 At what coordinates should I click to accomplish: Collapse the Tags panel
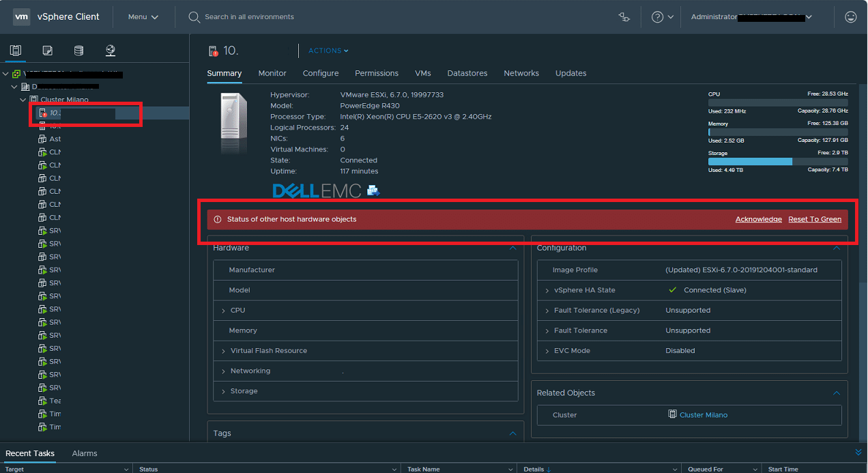[513, 433]
